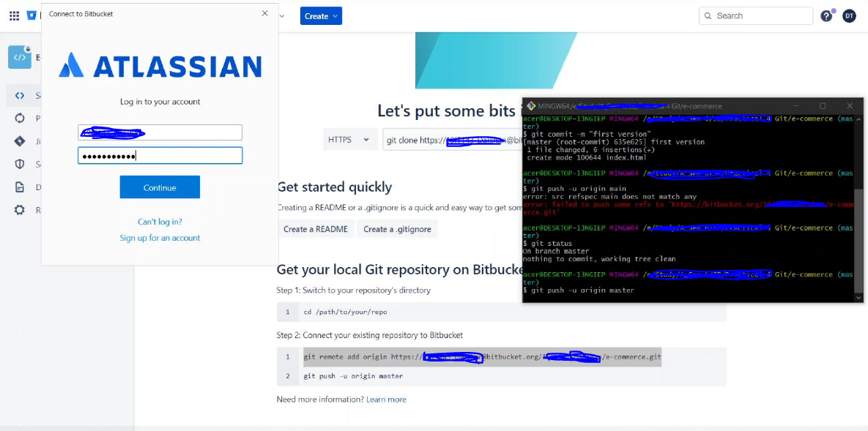Open the app switcher grid icon
Image resolution: width=868 pixels, height=431 pixels.
click(x=15, y=15)
